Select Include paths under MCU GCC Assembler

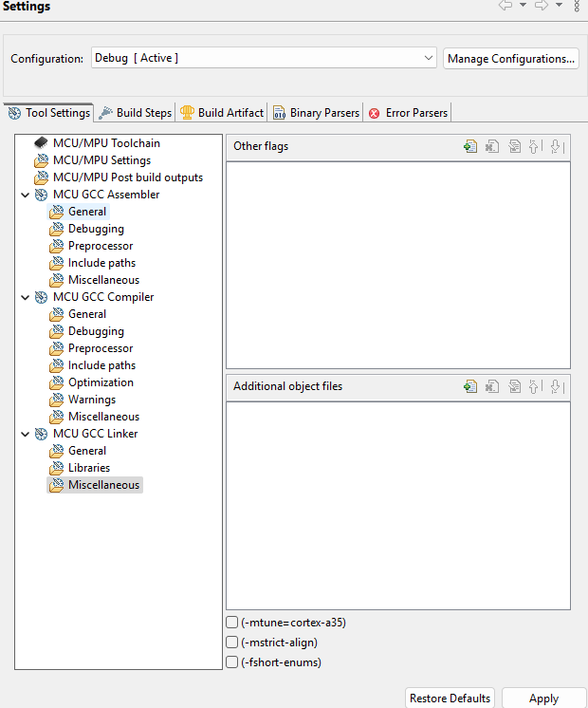(x=102, y=263)
